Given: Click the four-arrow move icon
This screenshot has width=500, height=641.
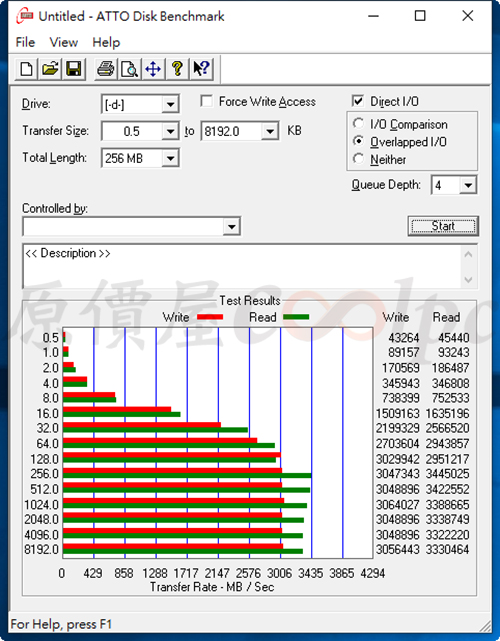Looking at the screenshot, I should pos(153,69).
